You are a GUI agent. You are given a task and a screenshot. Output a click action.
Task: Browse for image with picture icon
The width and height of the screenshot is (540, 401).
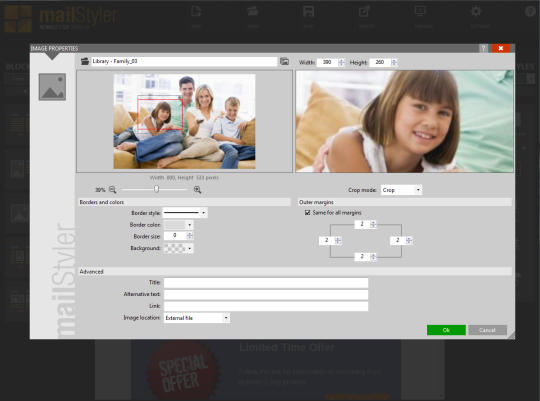click(284, 61)
